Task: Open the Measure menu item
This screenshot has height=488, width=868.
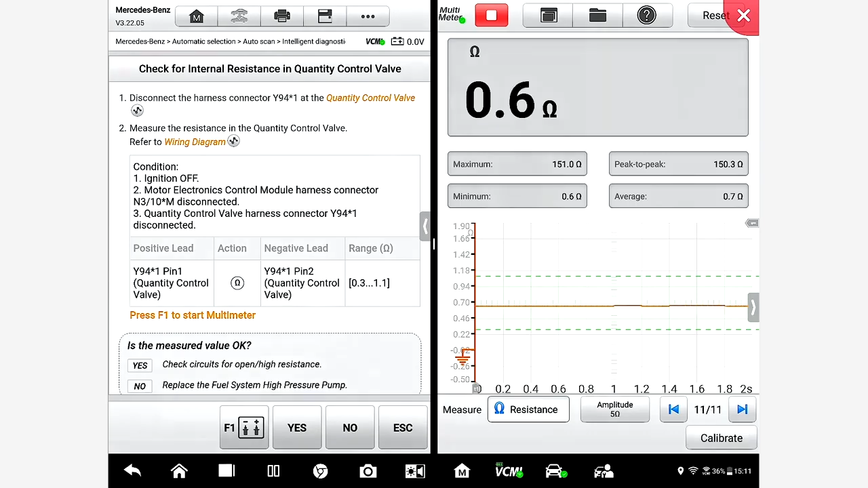Action: (x=462, y=409)
